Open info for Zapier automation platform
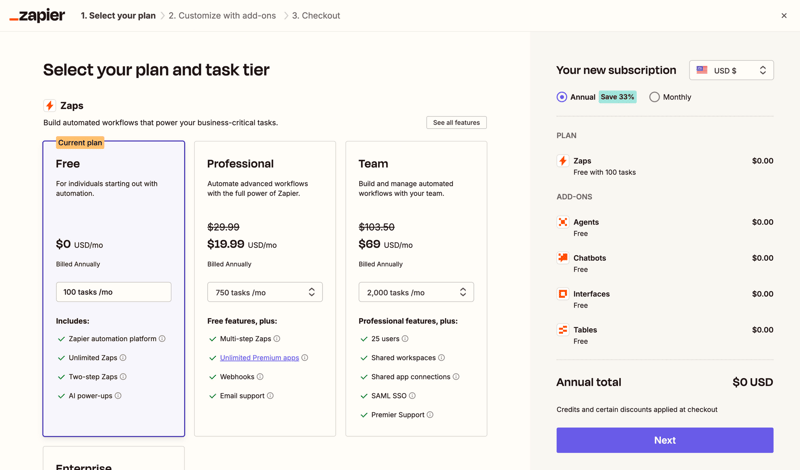This screenshot has height=470, width=800. 162,338
